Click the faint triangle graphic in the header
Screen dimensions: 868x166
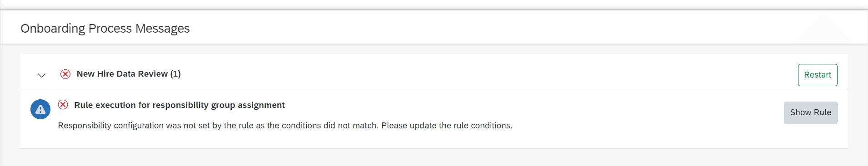[x=824, y=29]
